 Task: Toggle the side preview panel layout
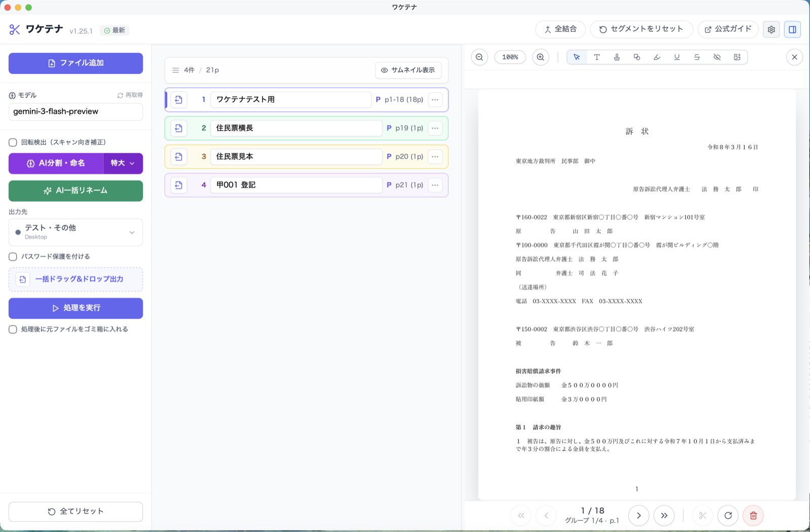coord(792,30)
